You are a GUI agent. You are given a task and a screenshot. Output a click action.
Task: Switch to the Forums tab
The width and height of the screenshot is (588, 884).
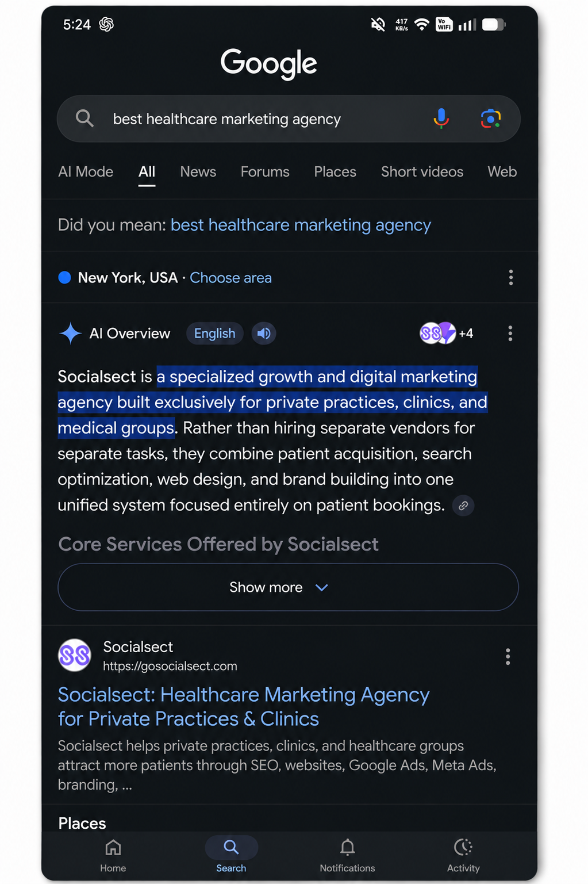coord(265,172)
